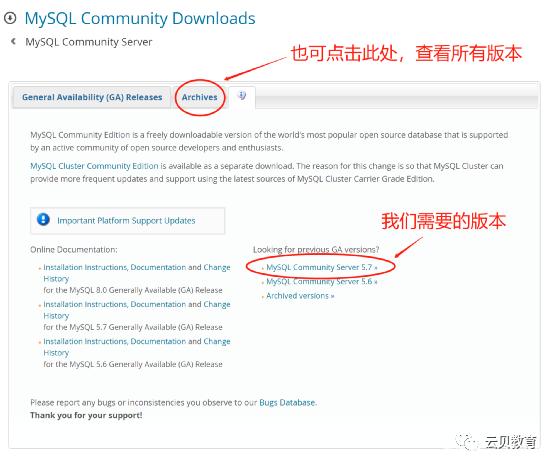Open MySQL Community Server 5.6 link
Viewport: 554px width, 467px height.
point(322,282)
